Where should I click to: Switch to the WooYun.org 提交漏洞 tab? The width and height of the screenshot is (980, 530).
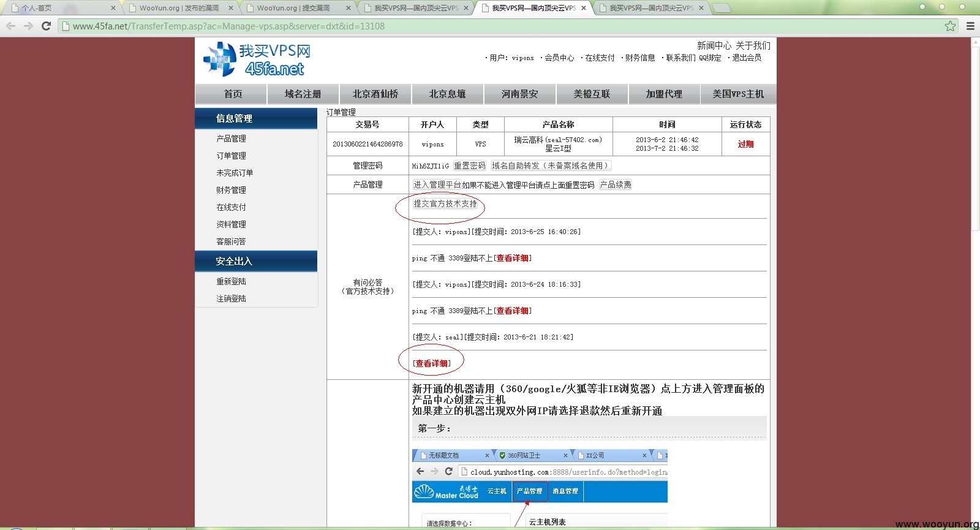click(x=296, y=8)
